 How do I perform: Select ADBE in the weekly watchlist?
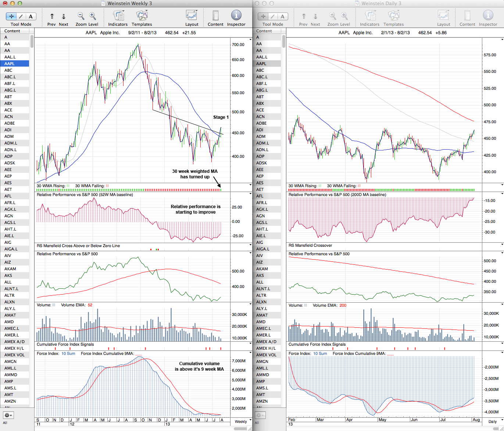10,123
